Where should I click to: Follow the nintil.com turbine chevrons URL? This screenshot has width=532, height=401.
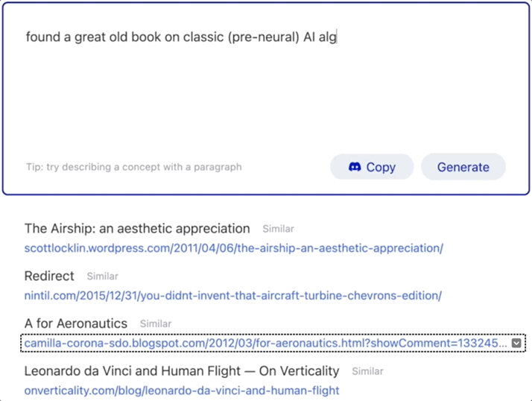(x=232, y=296)
